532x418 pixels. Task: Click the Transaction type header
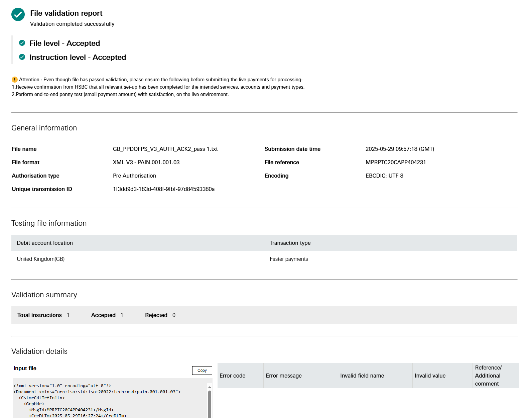click(391, 243)
